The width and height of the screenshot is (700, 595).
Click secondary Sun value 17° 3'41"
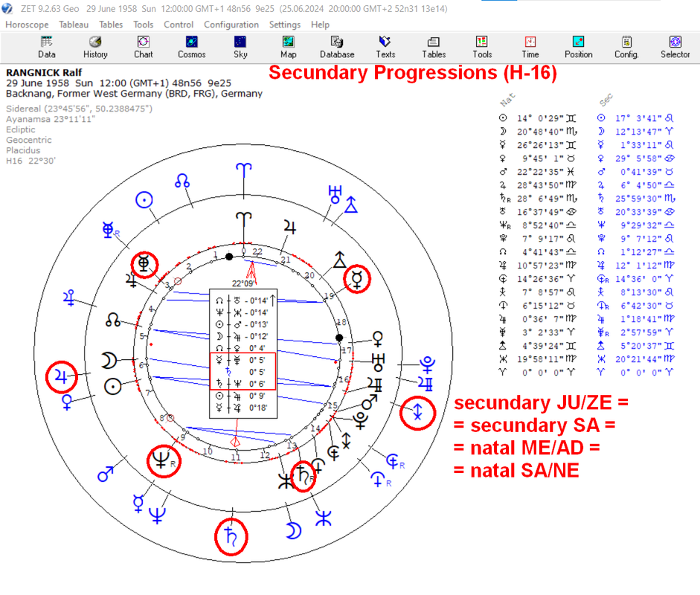point(638,118)
